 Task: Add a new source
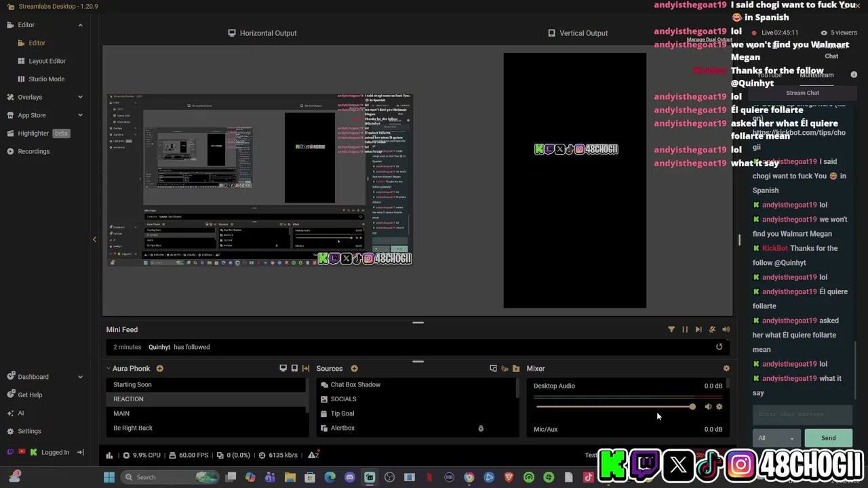click(354, 369)
